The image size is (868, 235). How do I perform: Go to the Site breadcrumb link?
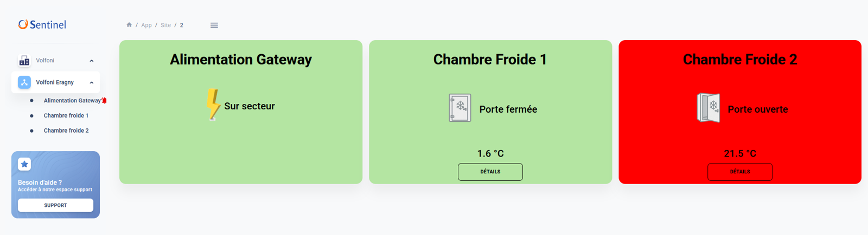tap(165, 25)
